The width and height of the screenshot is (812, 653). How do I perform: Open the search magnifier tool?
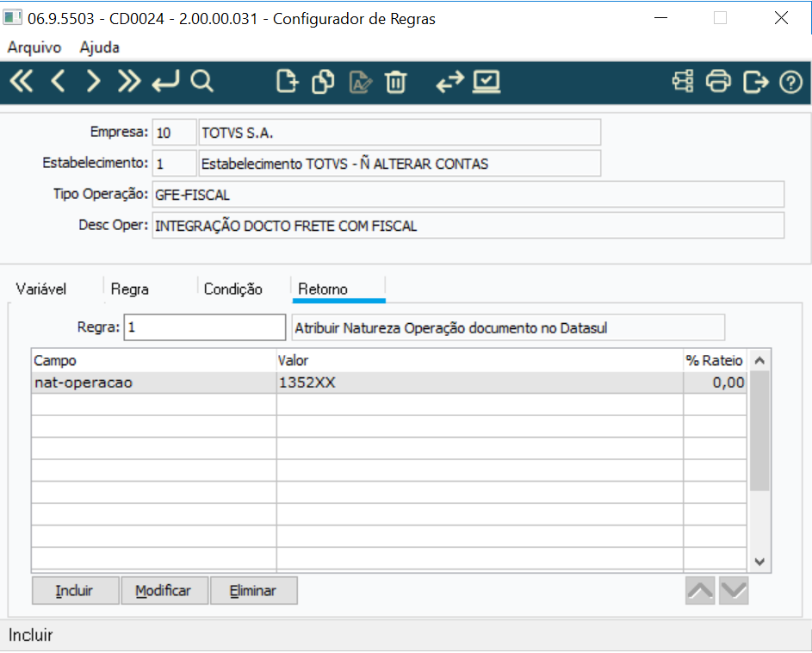click(202, 81)
